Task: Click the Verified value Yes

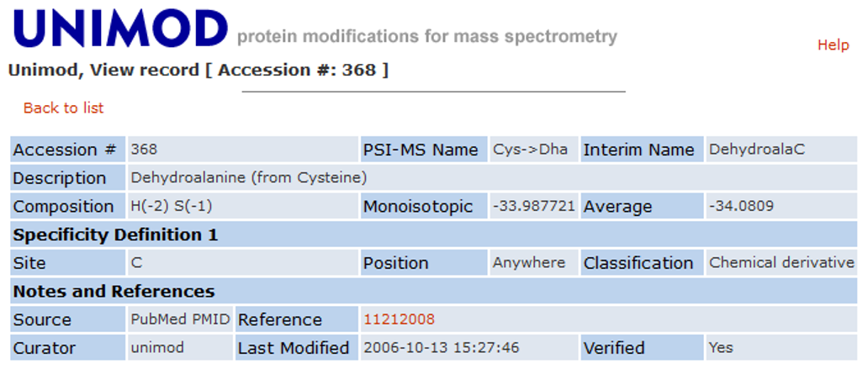Action: [x=721, y=348]
